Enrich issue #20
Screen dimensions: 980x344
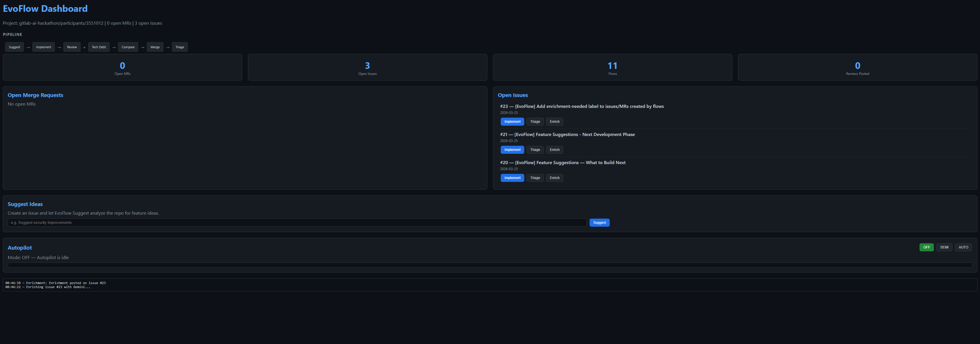click(555, 178)
